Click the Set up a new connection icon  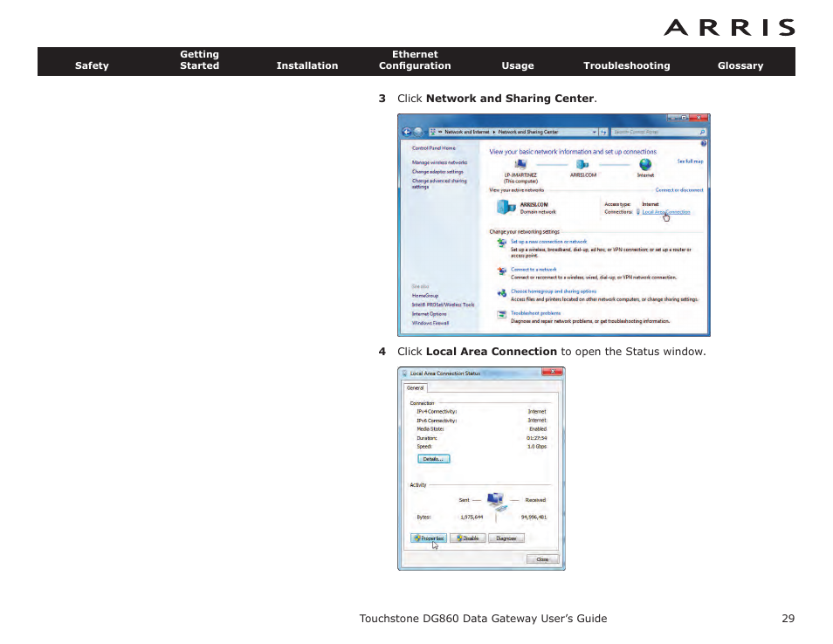point(501,243)
